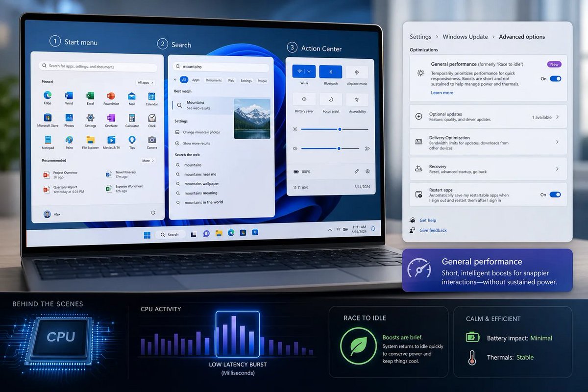Go to Windows Update breadcrumb
588x392 pixels.
tap(465, 37)
